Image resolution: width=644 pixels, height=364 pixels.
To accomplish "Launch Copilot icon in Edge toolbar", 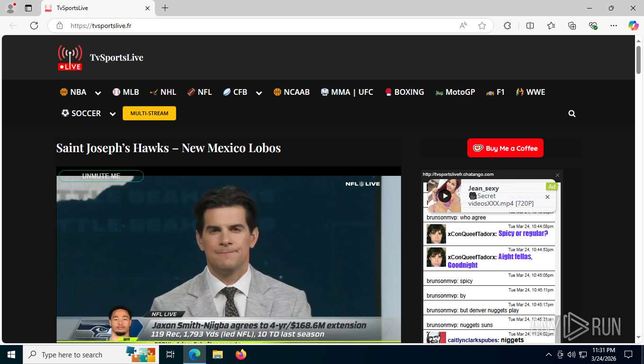I will tap(633, 26).
